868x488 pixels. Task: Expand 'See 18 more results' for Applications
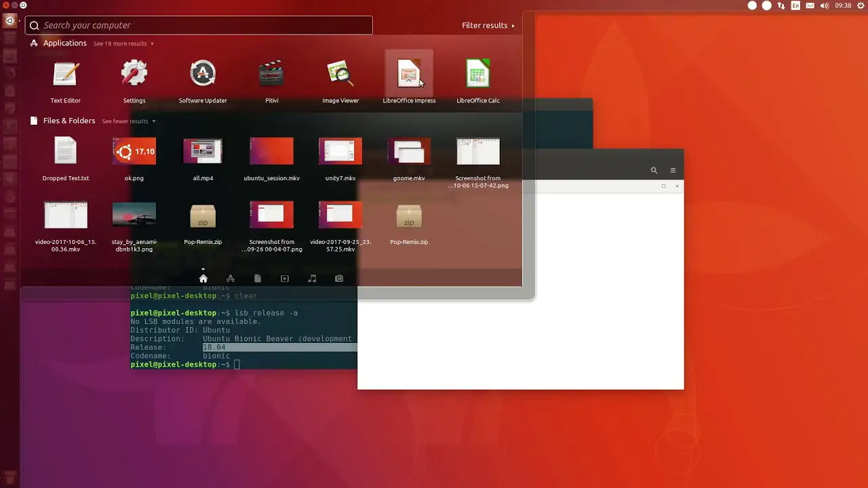click(121, 43)
